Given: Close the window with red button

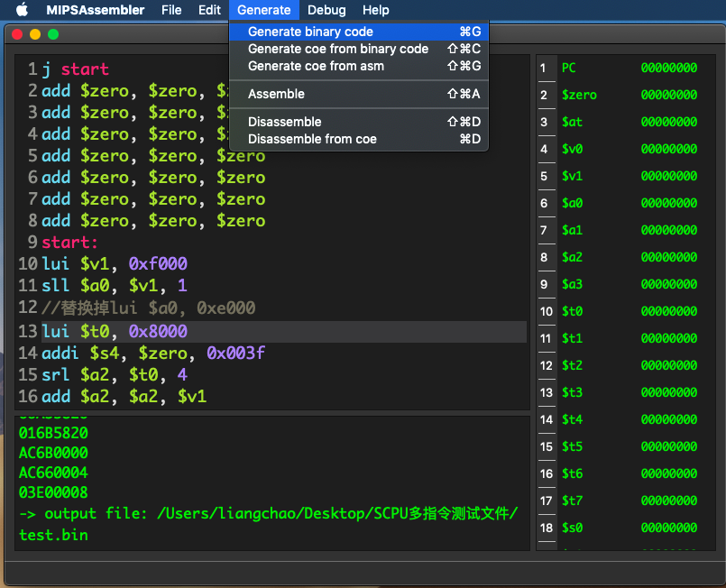Looking at the screenshot, I should (x=17, y=34).
